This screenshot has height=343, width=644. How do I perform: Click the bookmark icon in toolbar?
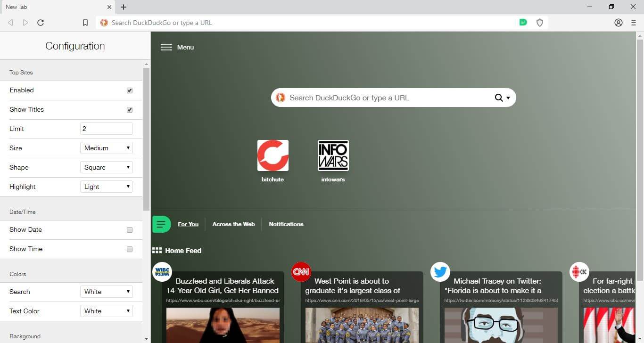(x=85, y=23)
